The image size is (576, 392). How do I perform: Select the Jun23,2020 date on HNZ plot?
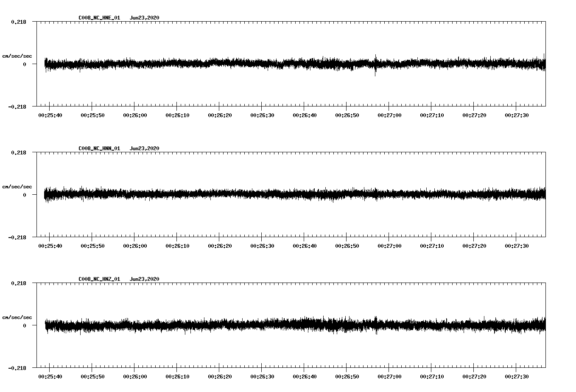145,279
